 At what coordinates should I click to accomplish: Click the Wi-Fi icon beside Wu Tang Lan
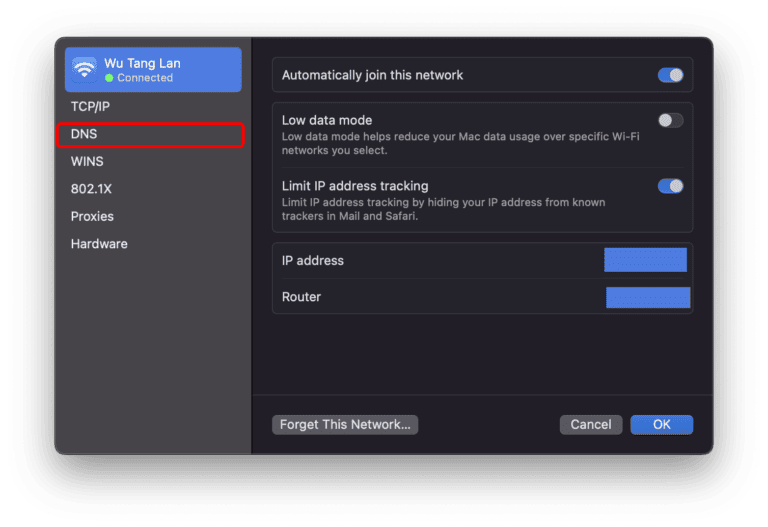click(x=85, y=69)
